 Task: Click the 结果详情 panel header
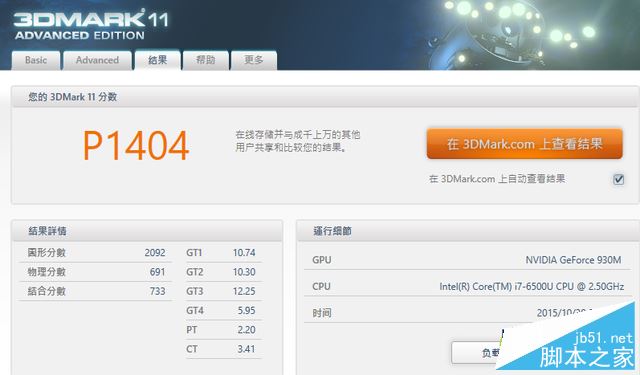[x=147, y=231]
